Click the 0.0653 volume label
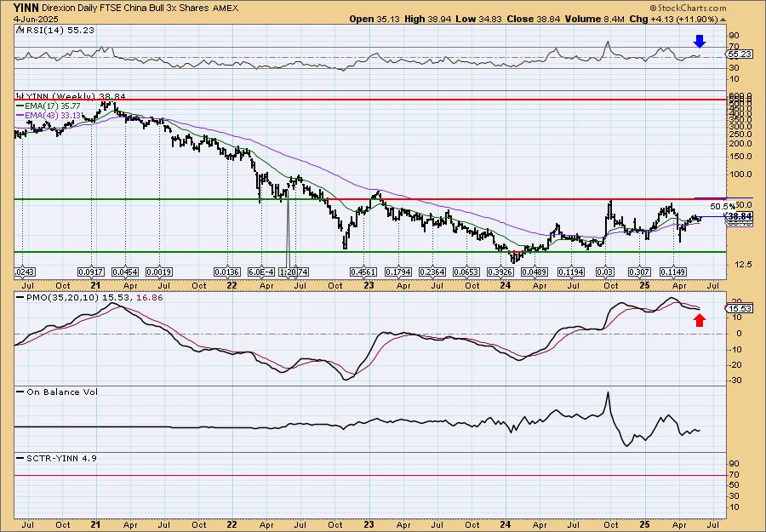The image size is (766, 532). (466, 272)
